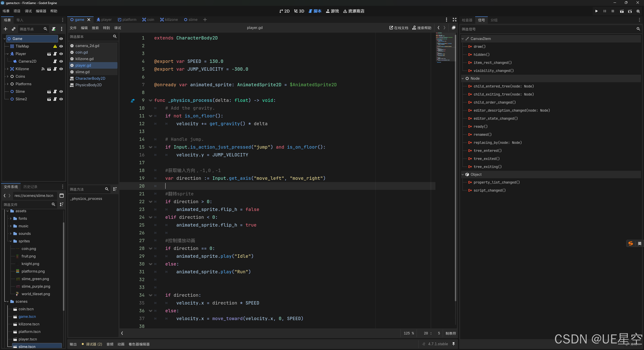Fold code block at line 9
The image size is (644, 350).
(150, 100)
